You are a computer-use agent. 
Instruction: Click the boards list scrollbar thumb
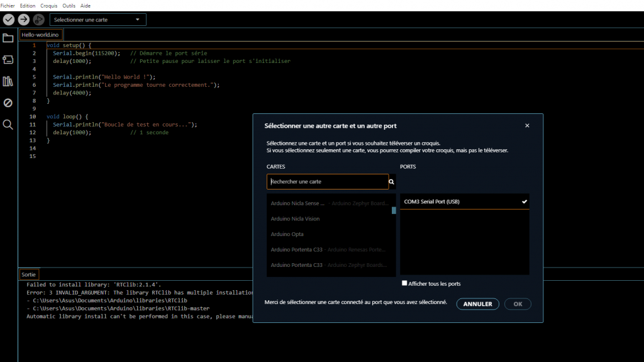tap(394, 210)
